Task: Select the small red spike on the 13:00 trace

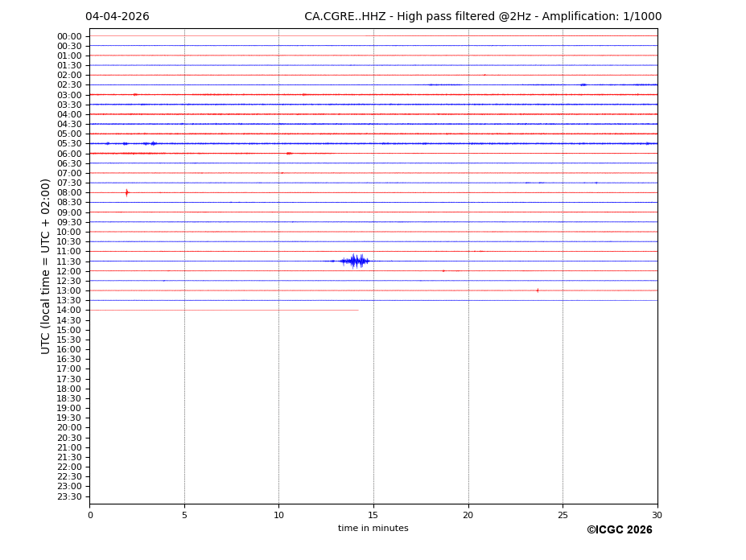Action: click(538, 290)
